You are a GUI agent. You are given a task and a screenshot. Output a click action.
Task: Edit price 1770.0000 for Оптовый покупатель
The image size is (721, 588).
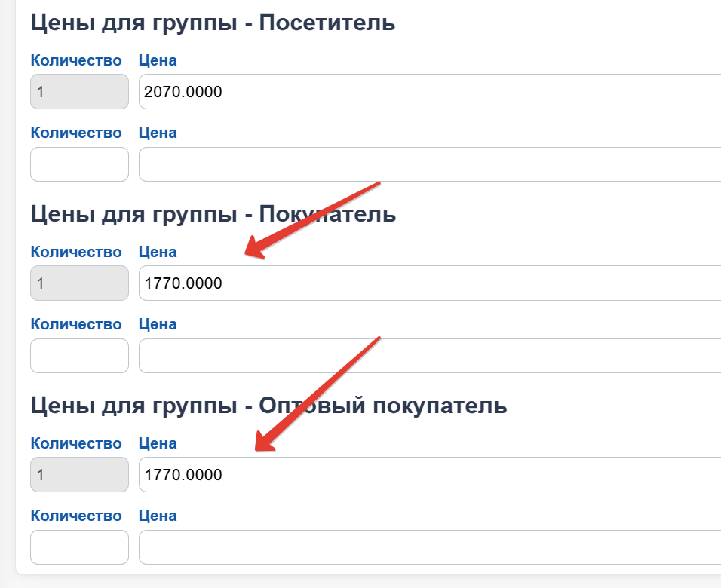click(430, 474)
